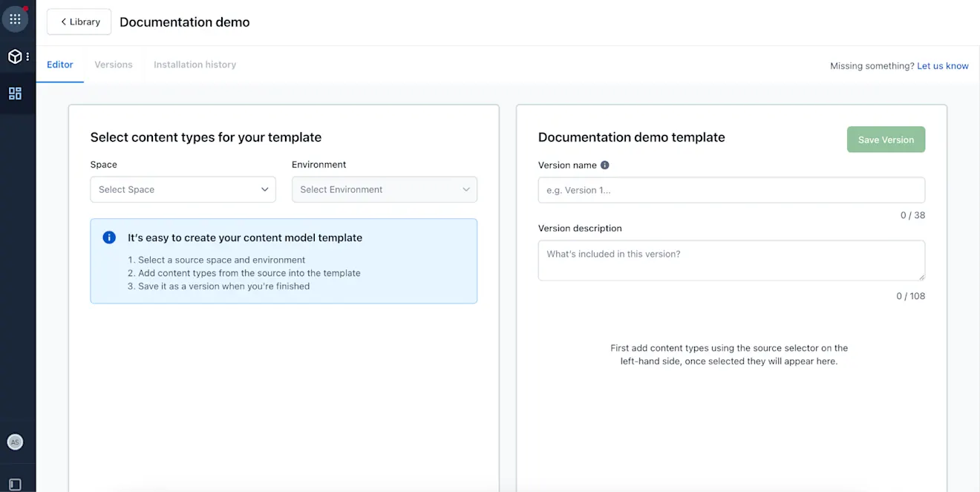Click the "0 / 108" character counter
980x492 pixels.
coord(910,296)
